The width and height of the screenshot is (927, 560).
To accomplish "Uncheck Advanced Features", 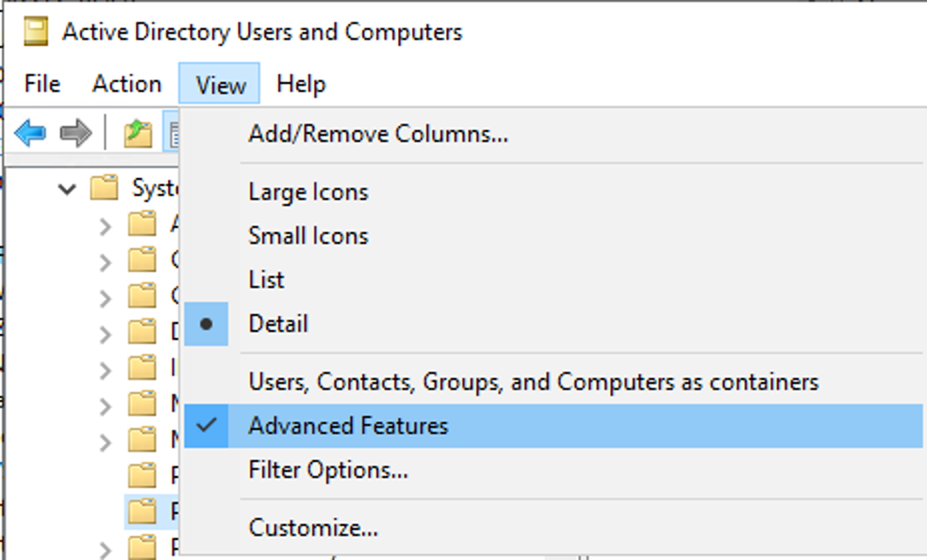I will click(553, 426).
